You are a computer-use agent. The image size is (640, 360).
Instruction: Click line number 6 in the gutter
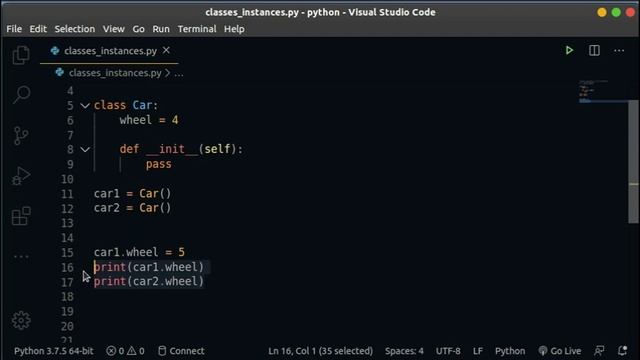[70, 120]
